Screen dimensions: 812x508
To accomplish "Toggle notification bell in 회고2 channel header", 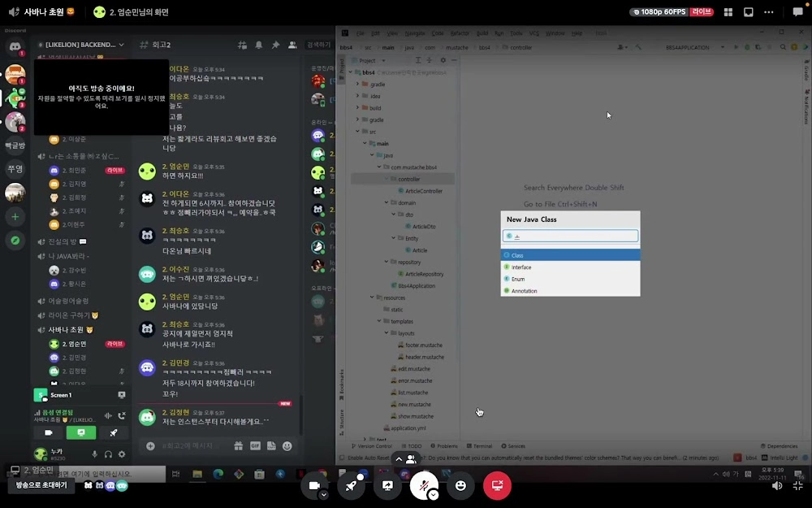I will [x=259, y=45].
